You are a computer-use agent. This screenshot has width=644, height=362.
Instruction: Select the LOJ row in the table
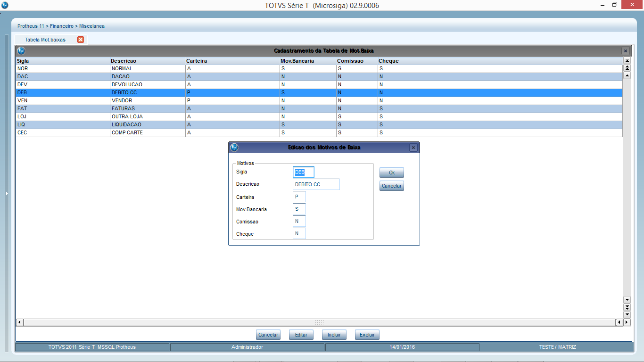pyautogui.click(x=319, y=117)
